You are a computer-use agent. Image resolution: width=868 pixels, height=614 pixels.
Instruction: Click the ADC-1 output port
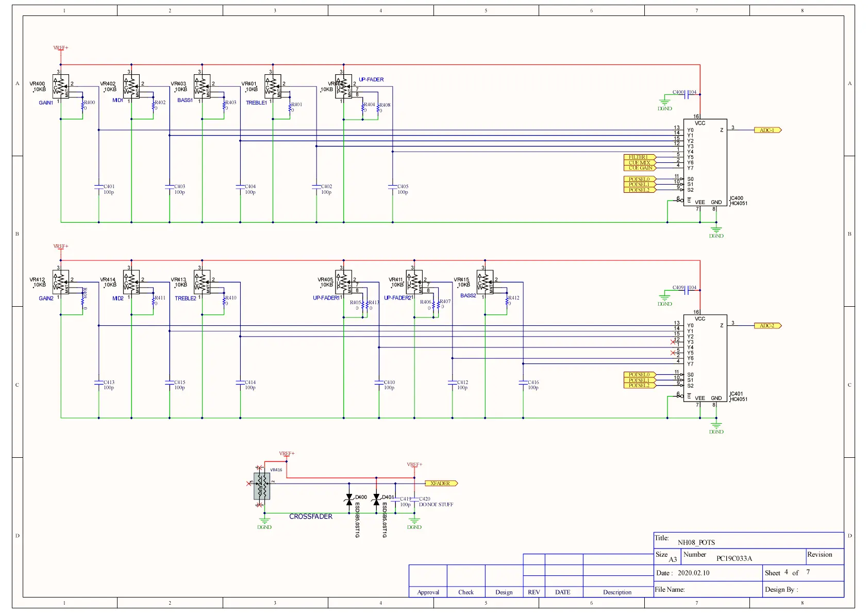click(768, 130)
